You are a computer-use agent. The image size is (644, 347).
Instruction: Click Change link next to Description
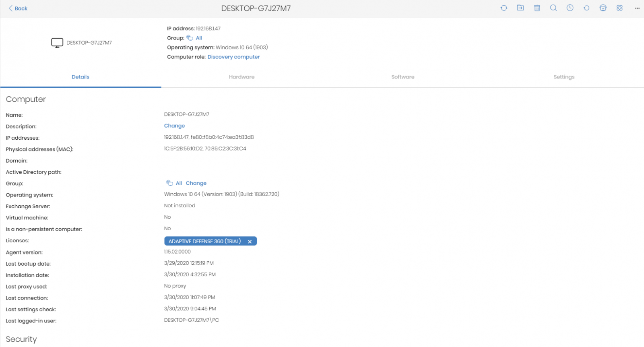[174, 126]
